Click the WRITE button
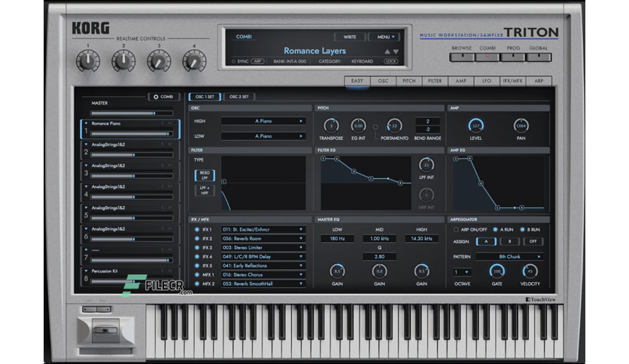 [350, 37]
